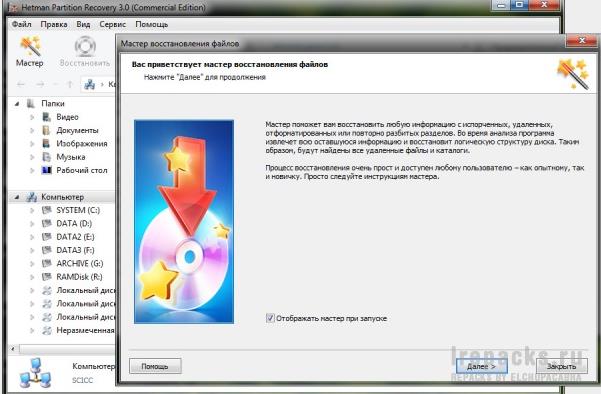Select the Музыка folder icon

pos(46,157)
